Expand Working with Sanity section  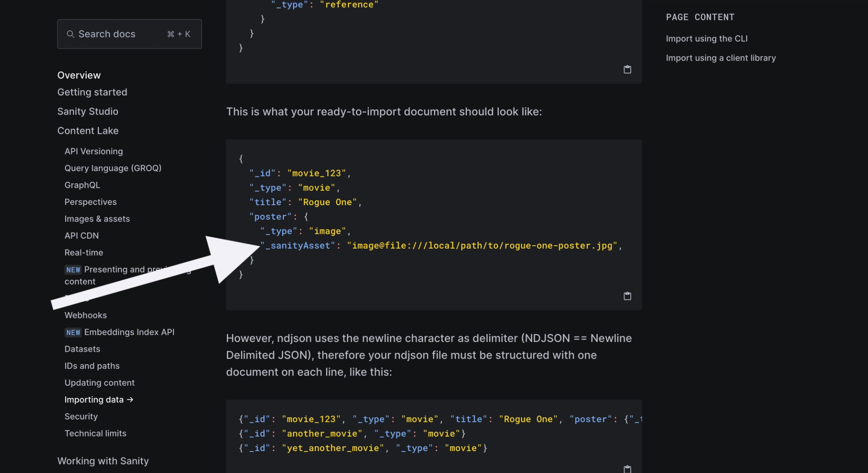pyautogui.click(x=103, y=461)
